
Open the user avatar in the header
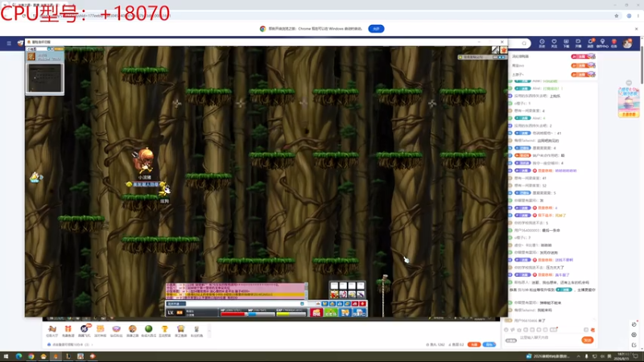(627, 43)
